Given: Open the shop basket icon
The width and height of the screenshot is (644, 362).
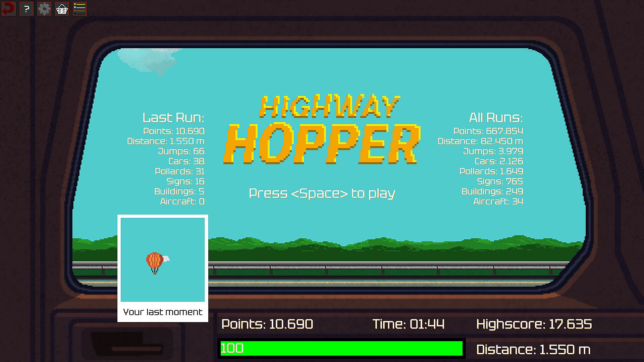Looking at the screenshot, I should pos(62,9).
